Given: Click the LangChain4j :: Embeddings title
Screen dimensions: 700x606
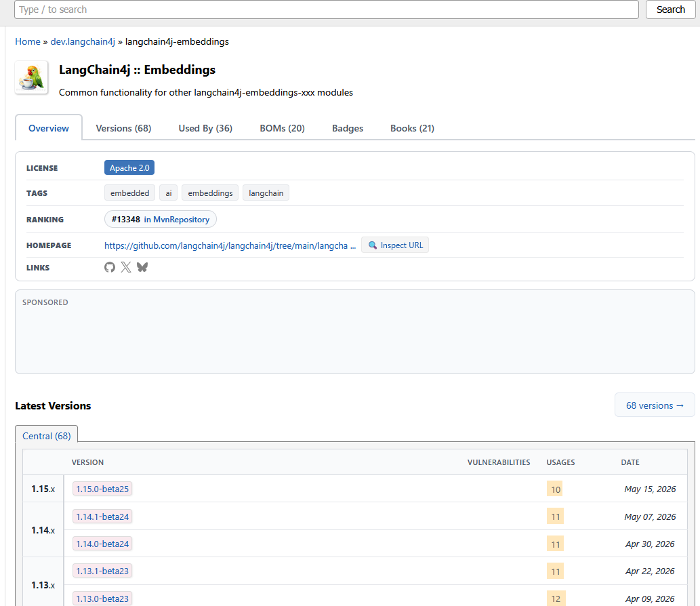Looking at the screenshot, I should coord(137,70).
